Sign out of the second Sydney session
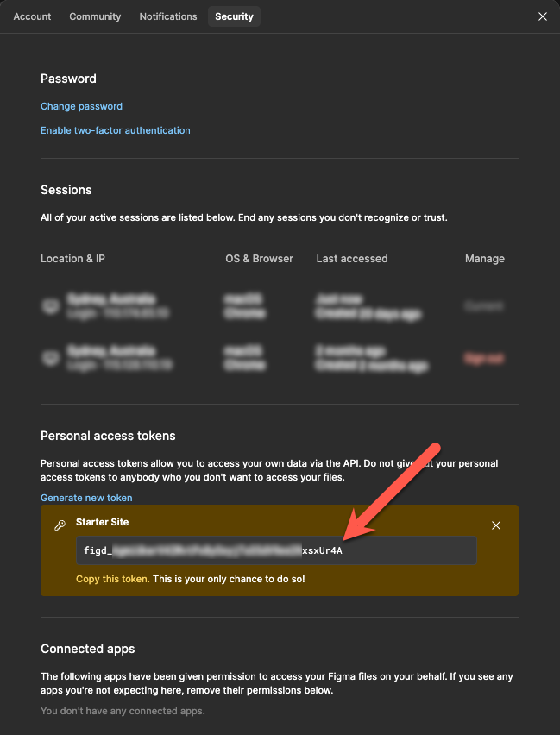Image resolution: width=560 pixels, height=735 pixels. click(484, 358)
